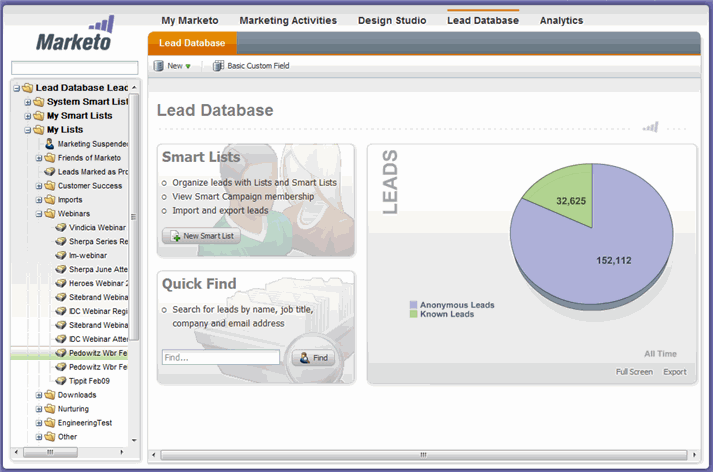
Task: Click the Tippit Feb09 list icon
Action: (x=60, y=381)
